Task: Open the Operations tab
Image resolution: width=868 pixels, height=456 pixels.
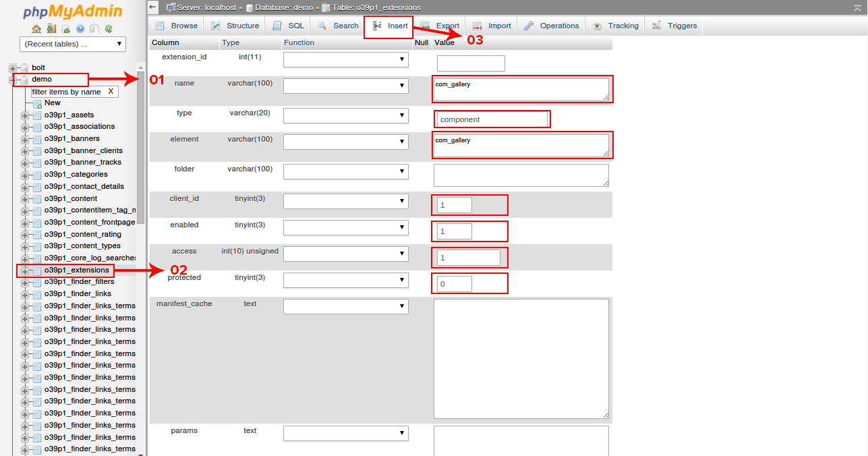Action: (551, 26)
